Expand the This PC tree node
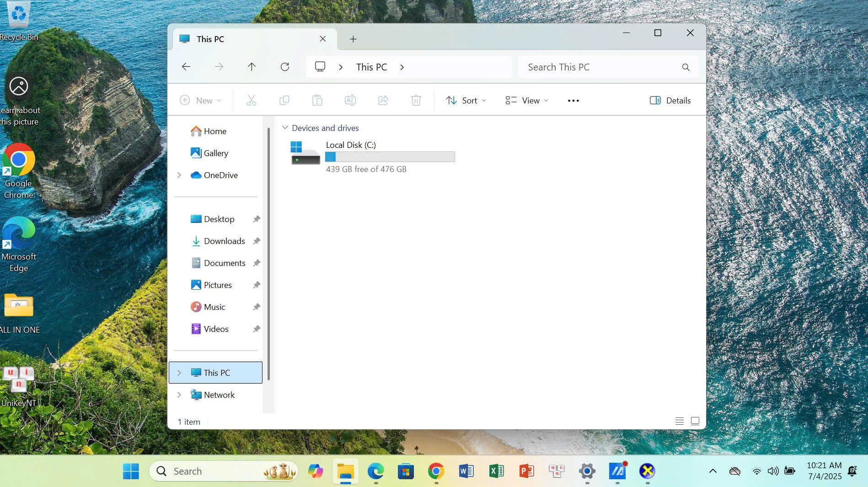This screenshot has height=487, width=868. (x=179, y=373)
